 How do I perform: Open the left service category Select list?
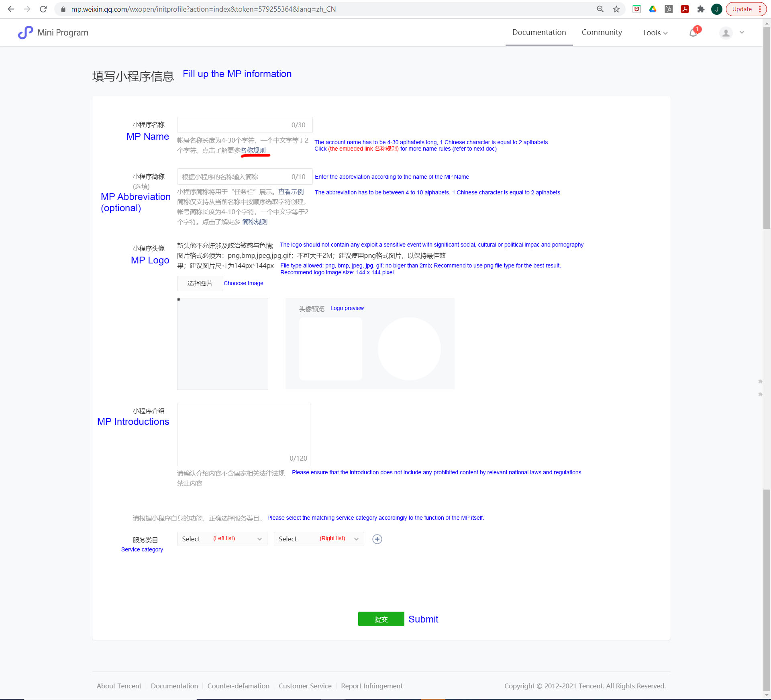pos(222,539)
